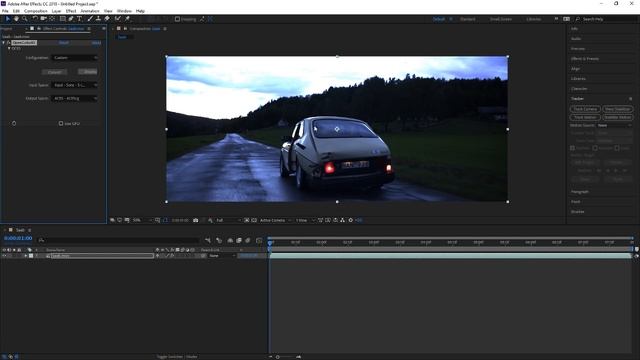The height and width of the screenshot is (360, 640).
Task: Enable Frame Blending icon in timeline
Action: (239, 240)
